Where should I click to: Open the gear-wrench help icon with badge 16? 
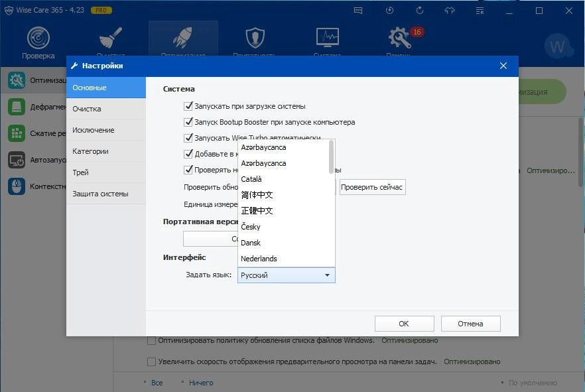click(x=399, y=38)
